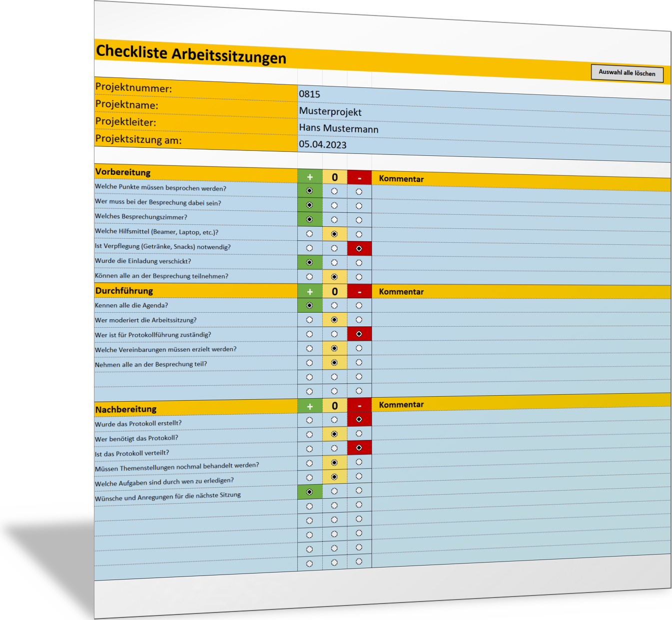The height and width of the screenshot is (620, 672).
Task: Select zero radio for 'Wünsche und Anregungen für die nächste Sitzung'
Action: click(334, 492)
